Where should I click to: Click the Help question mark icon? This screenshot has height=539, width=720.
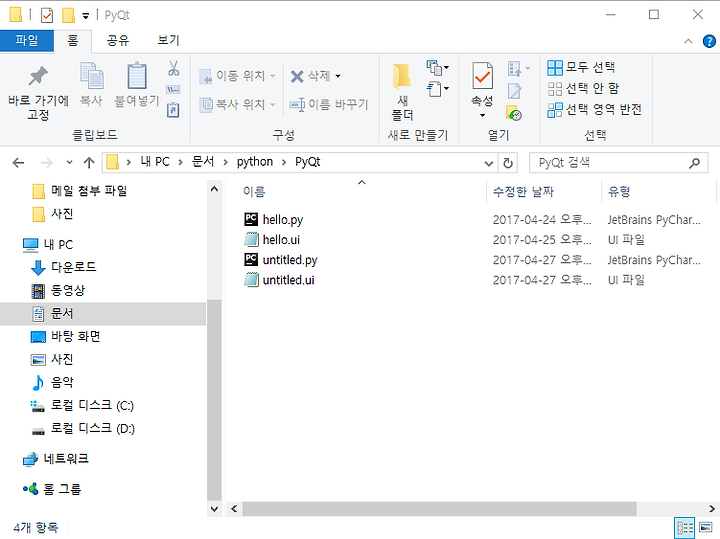(709, 41)
